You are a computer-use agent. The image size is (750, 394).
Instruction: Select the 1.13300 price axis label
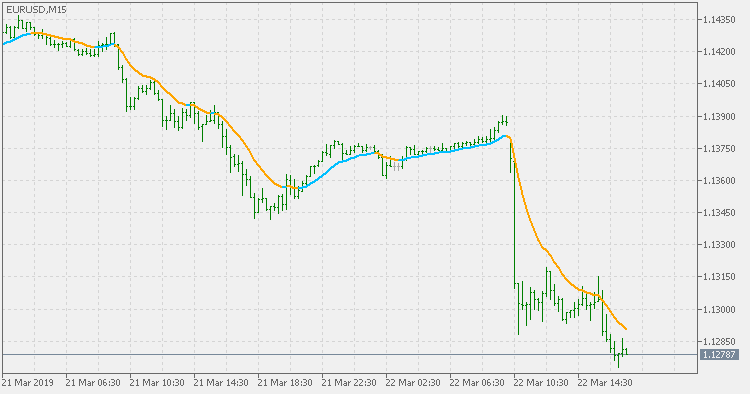(x=719, y=245)
